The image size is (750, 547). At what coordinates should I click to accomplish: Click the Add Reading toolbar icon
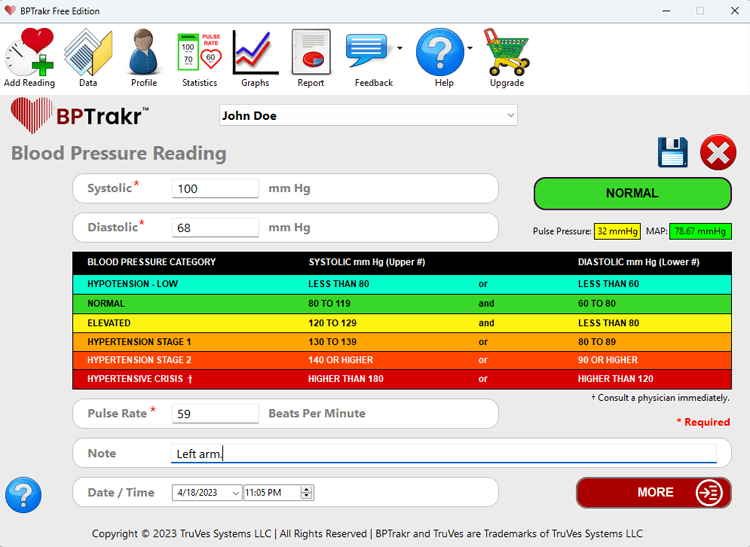pos(29,55)
